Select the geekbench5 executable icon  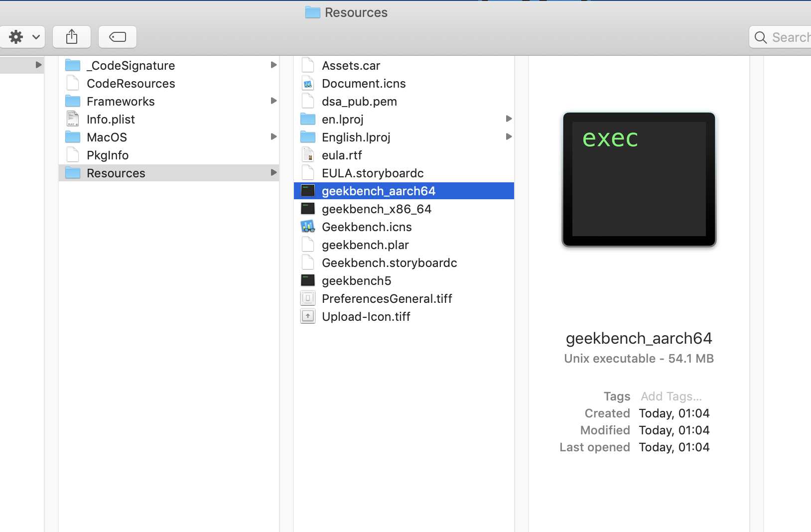pos(308,280)
